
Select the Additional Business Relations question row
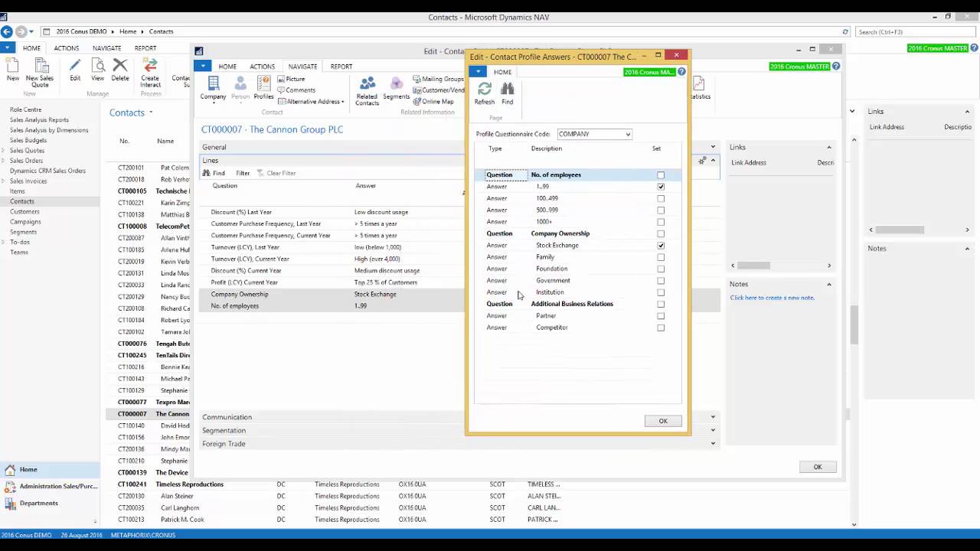[x=577, y=304]
